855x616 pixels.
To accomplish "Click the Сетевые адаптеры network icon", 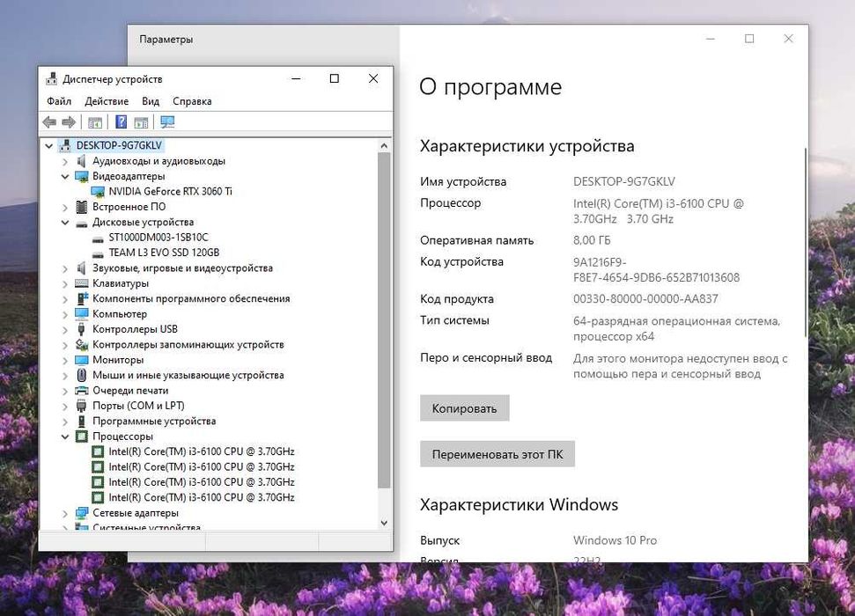I will [x=81, y=513].
